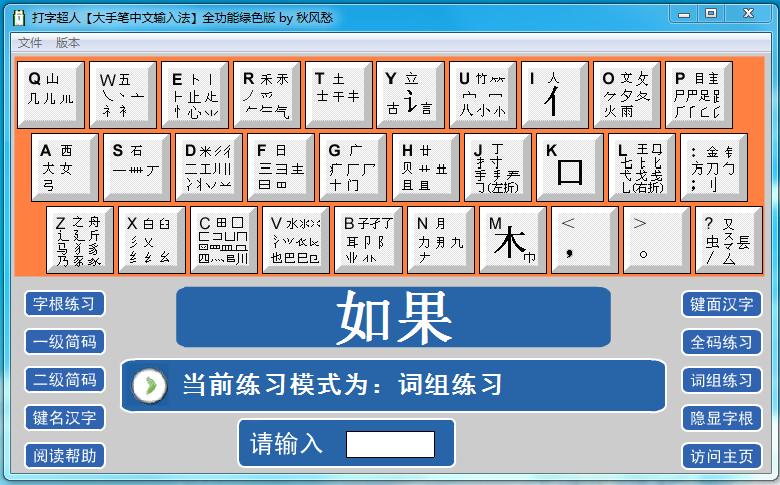Minimize the 打字超人 window

[x=684, y=14]
